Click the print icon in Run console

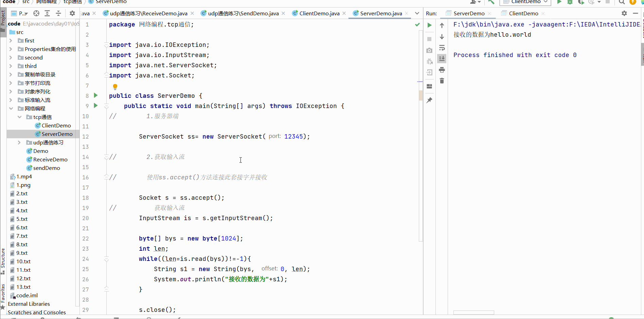click(x=442, y=70)
